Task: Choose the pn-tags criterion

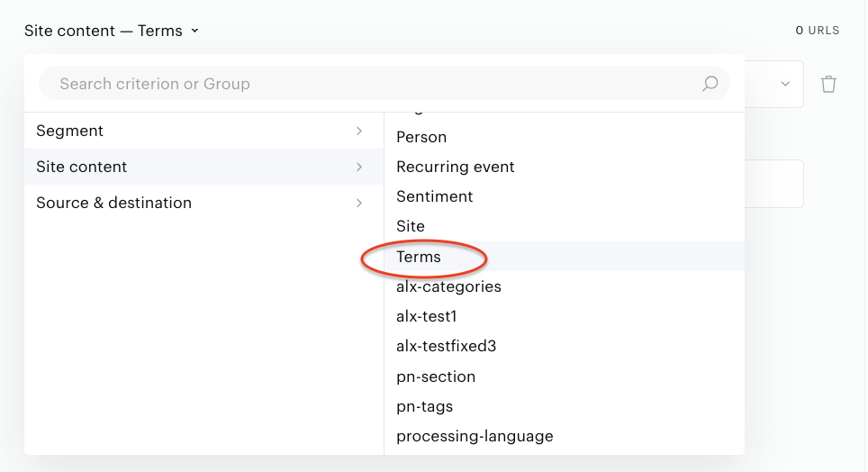Action: (x=564, y=406)
